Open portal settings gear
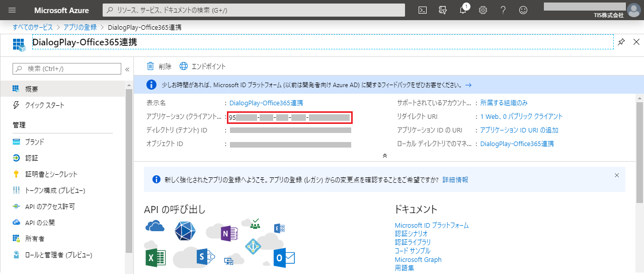This screenshot has height=275, width=644. [483, 10]
